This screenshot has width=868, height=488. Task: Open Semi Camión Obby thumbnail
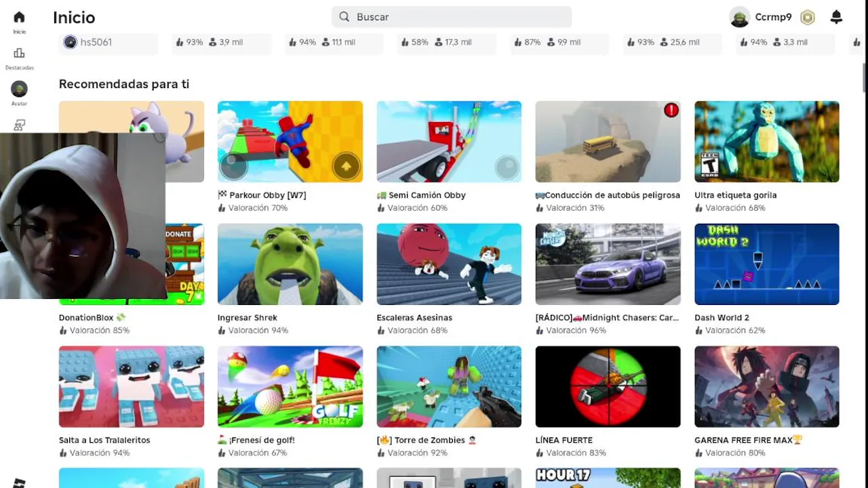click(449, 142)
